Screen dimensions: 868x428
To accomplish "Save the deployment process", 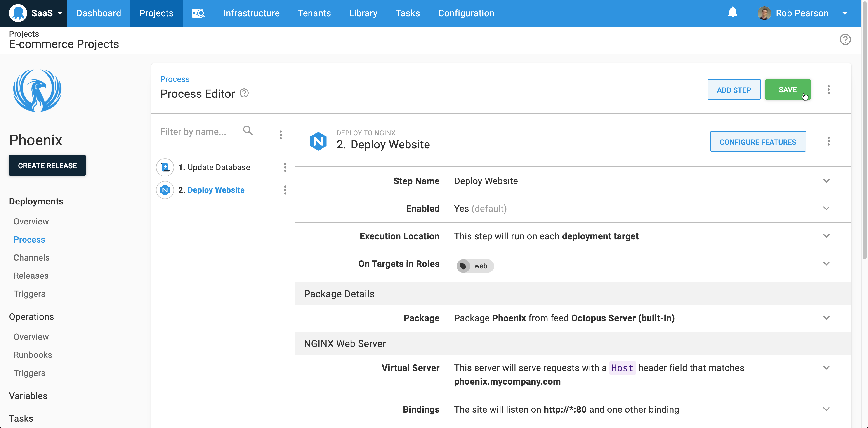I will (788, 89).
